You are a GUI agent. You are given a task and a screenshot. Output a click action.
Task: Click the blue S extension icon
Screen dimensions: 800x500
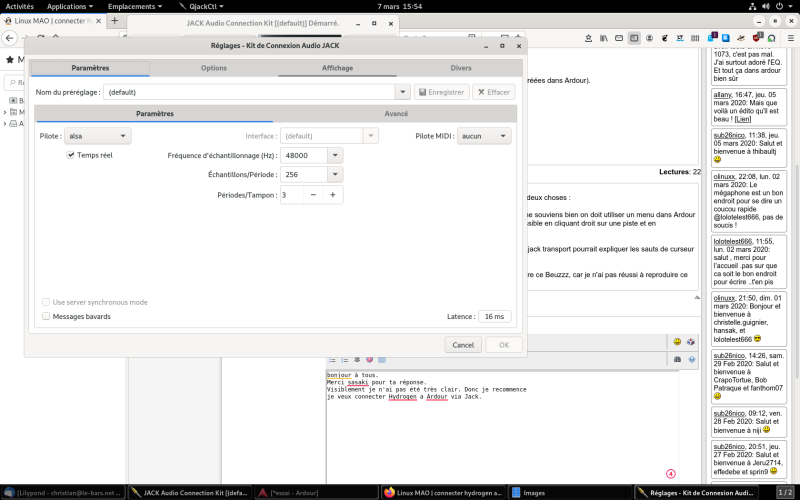tap(726, 38)
